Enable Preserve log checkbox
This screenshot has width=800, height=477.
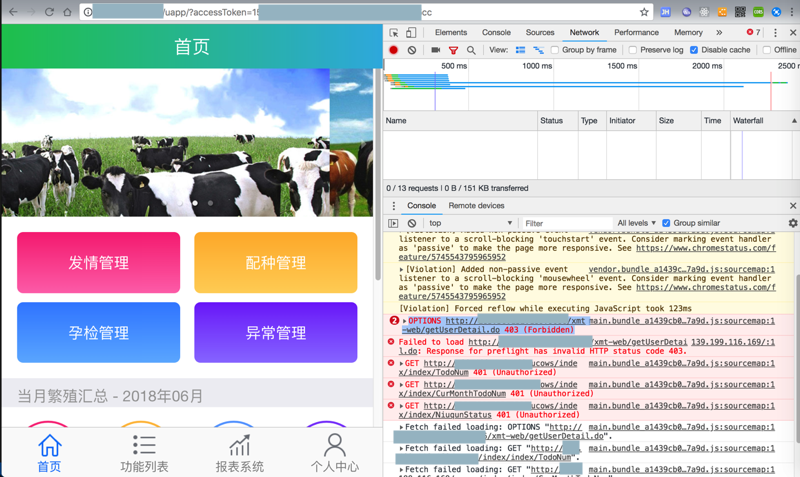pos(633,50)
